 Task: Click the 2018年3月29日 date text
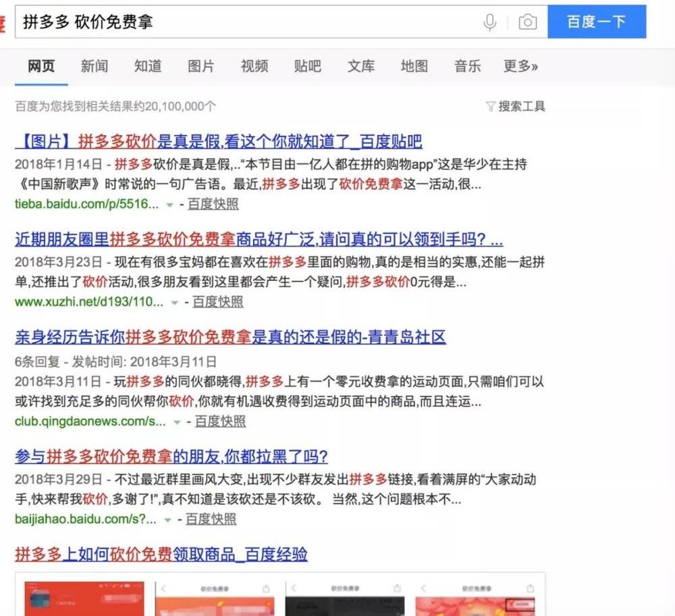point(59,480)
